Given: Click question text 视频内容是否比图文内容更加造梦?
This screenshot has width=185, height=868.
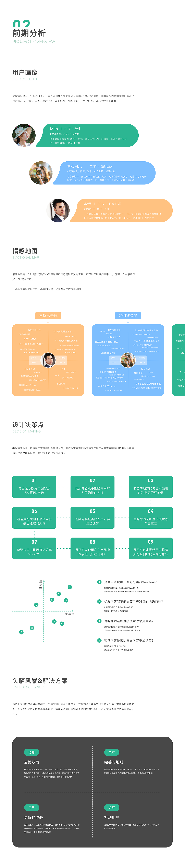Looking at the screenshot, I should point(129,641).
